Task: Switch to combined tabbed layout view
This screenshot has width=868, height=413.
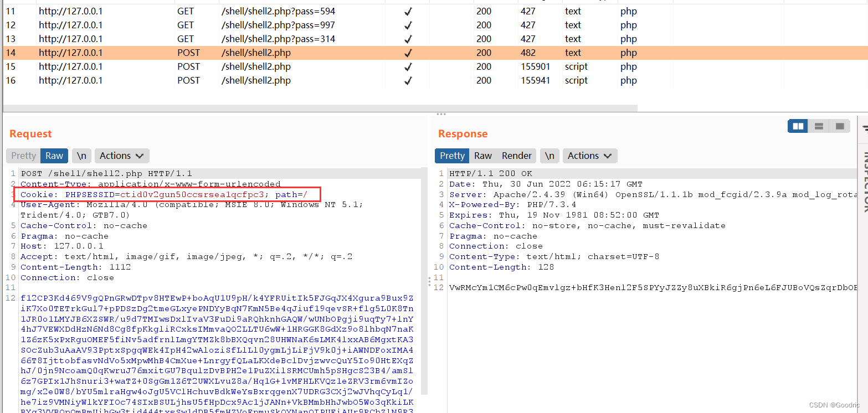Action: pos(840,126)
